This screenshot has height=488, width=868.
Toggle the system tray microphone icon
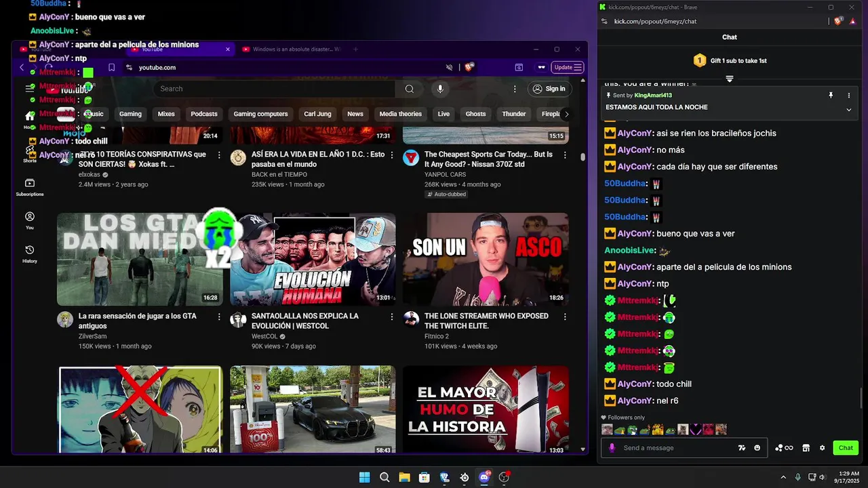[797, 477]
